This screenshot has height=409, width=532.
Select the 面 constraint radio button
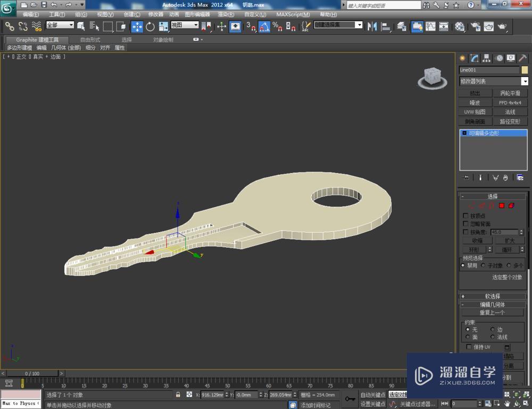468,337
